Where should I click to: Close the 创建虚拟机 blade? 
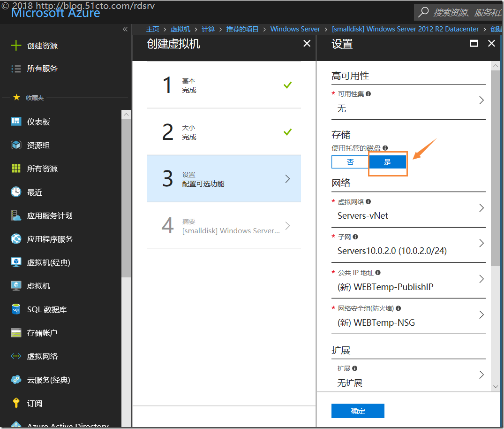click(307, 44)
